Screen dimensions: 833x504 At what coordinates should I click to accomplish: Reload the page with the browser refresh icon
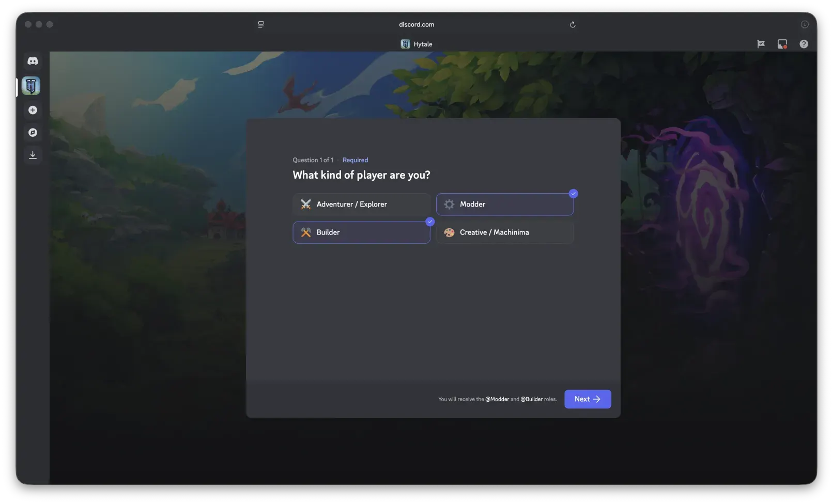coord(573,25)
